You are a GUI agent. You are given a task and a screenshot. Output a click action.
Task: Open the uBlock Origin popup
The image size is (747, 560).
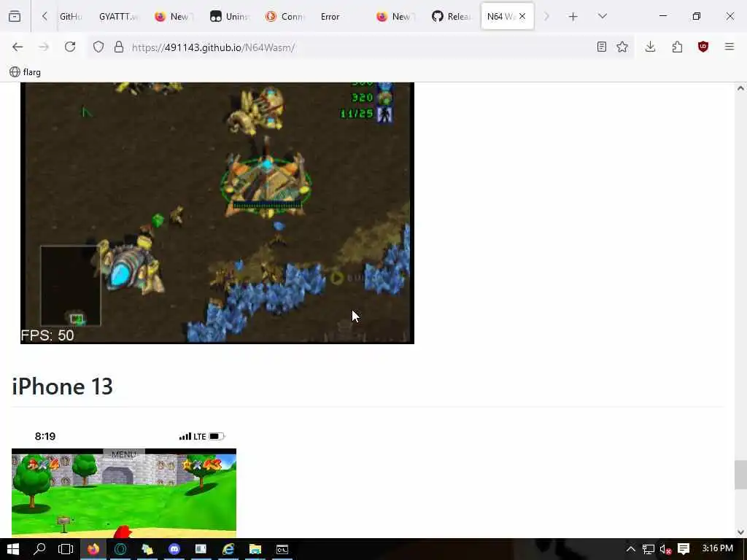(x=703, y=47)
